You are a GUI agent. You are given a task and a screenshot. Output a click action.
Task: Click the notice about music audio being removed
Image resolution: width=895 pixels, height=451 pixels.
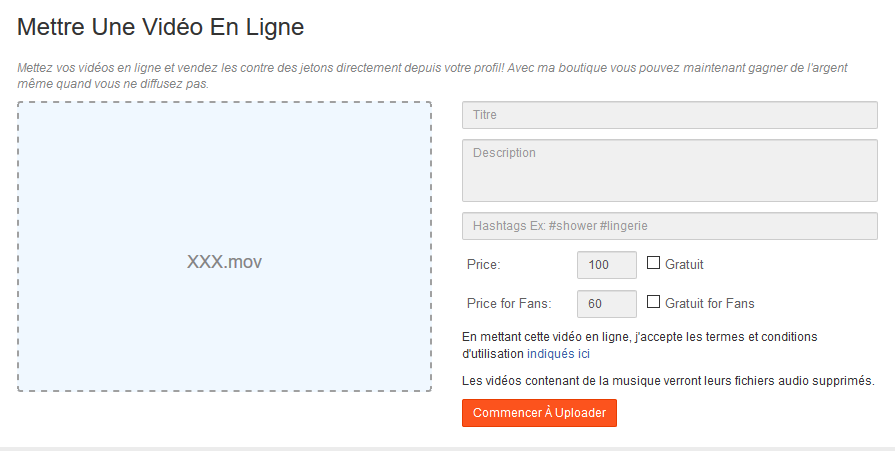click(668, 381)
